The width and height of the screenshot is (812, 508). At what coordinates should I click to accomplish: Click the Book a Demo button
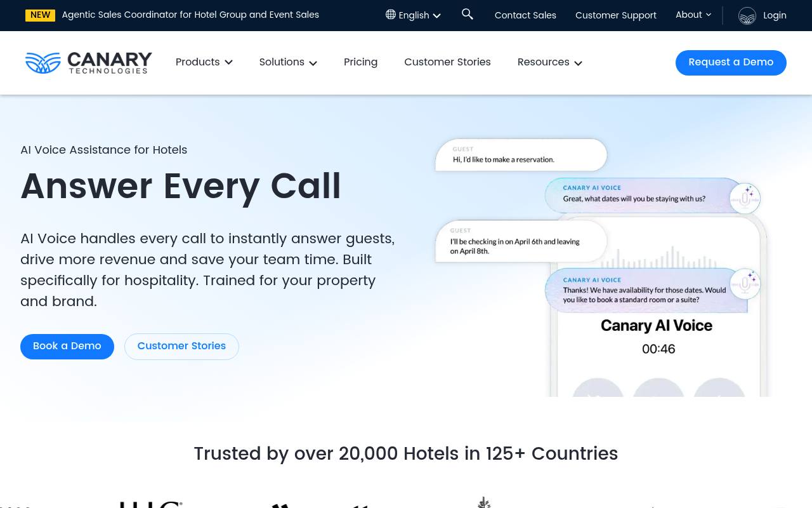(x=67, y=346)
